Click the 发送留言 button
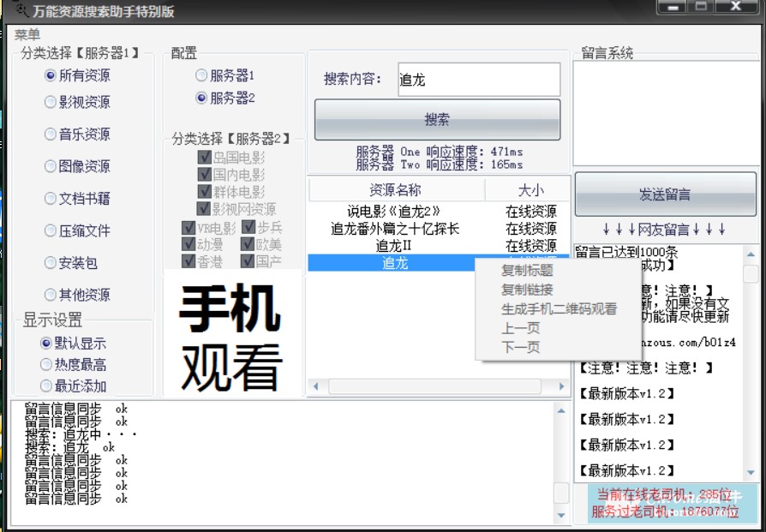This screenshot has width=766, height=532. (666, 194)
